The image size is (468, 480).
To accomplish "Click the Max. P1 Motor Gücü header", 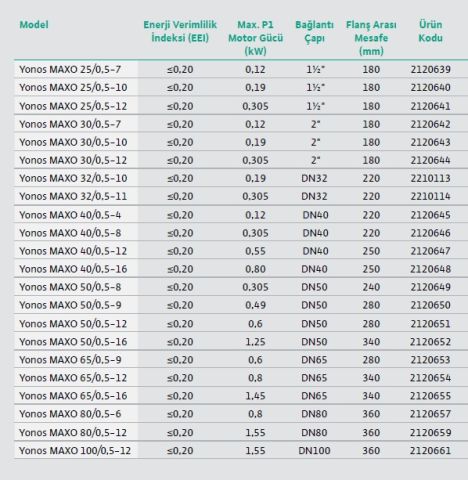I will click(x=255, y=38).
